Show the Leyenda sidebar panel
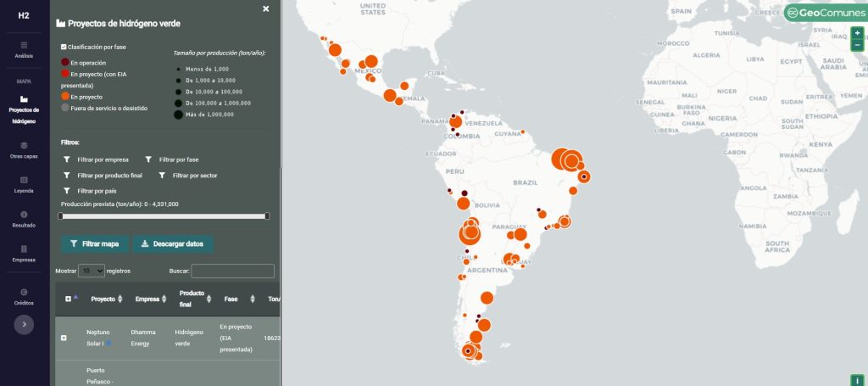The image size is (868, 386). 24,185
